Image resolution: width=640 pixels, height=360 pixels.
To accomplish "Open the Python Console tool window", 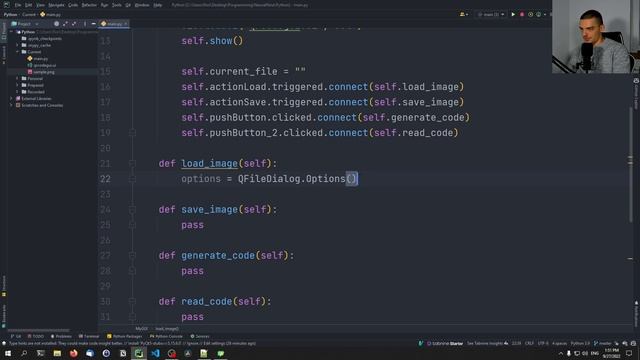I will point(166,336).
